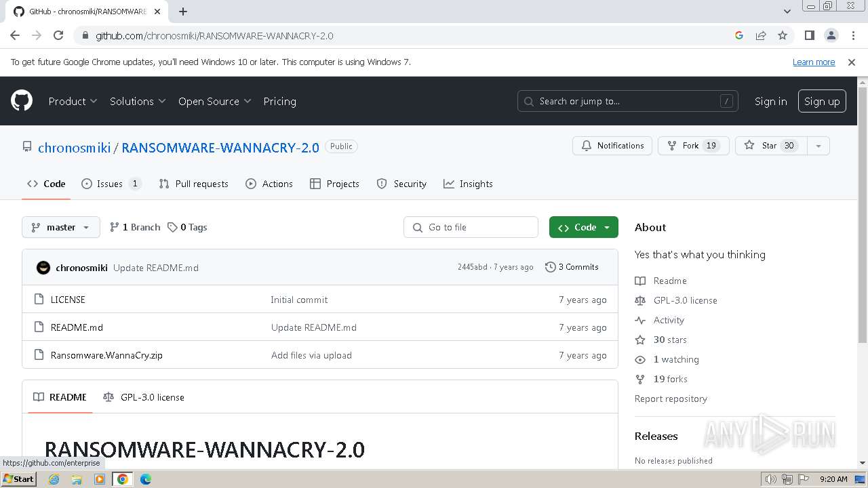Open Microsoft Edge from the taskbar

145,479
